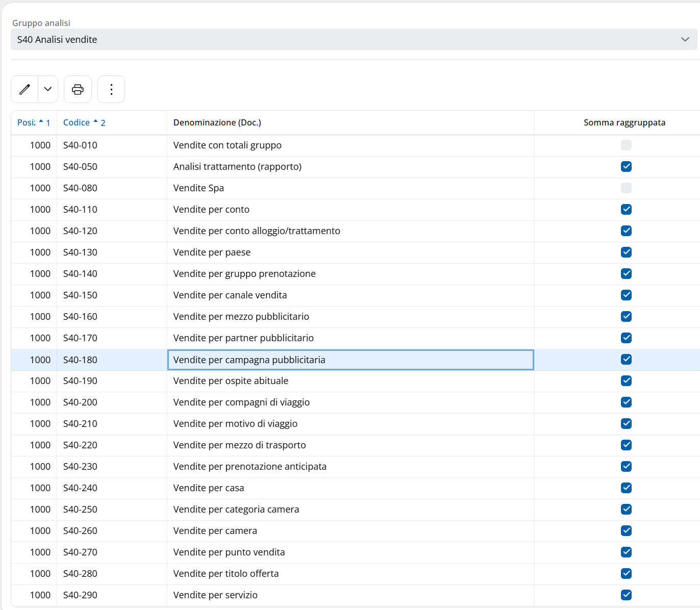
Task: Select the Vendite per paese cell
Action: (x=212, y=252)
